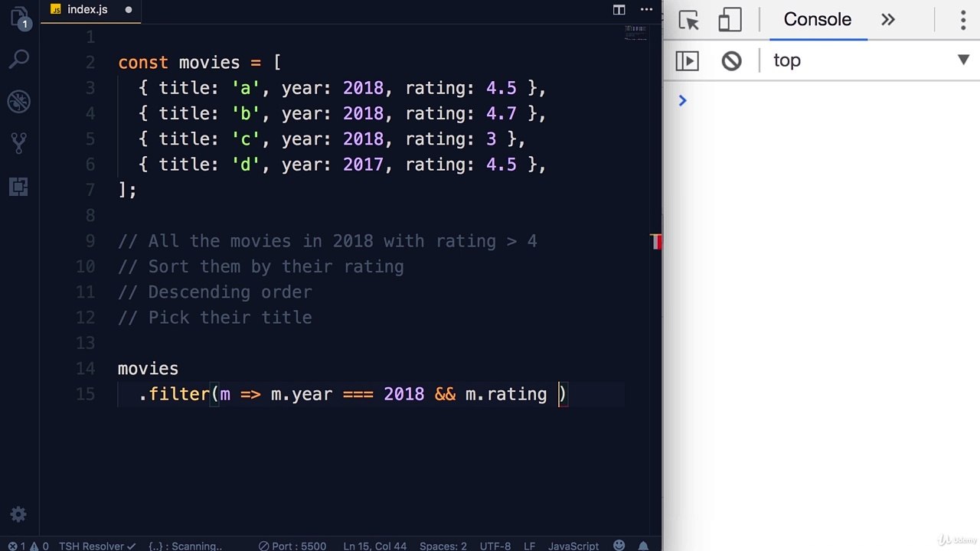Image resolution: width=980 pixels, height=551 pixels.
Task: Click TSH Resolver status item
Action: click(97, 546)
